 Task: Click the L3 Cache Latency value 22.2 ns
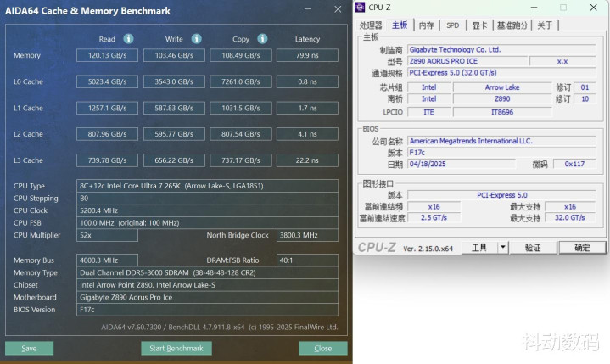click(307, 160)
